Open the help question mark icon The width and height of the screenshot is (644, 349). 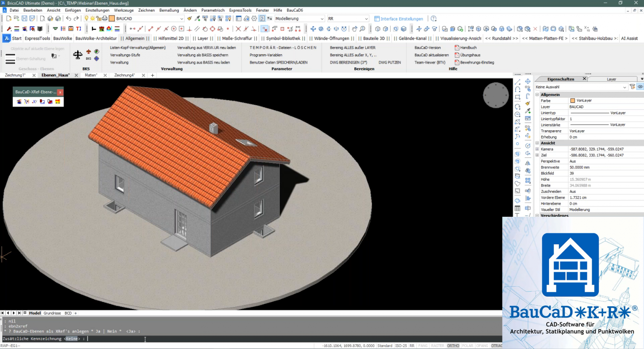point(434,18)
